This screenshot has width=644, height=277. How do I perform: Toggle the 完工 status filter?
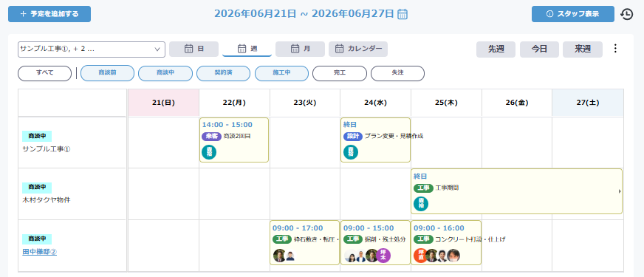coord(340,73)
